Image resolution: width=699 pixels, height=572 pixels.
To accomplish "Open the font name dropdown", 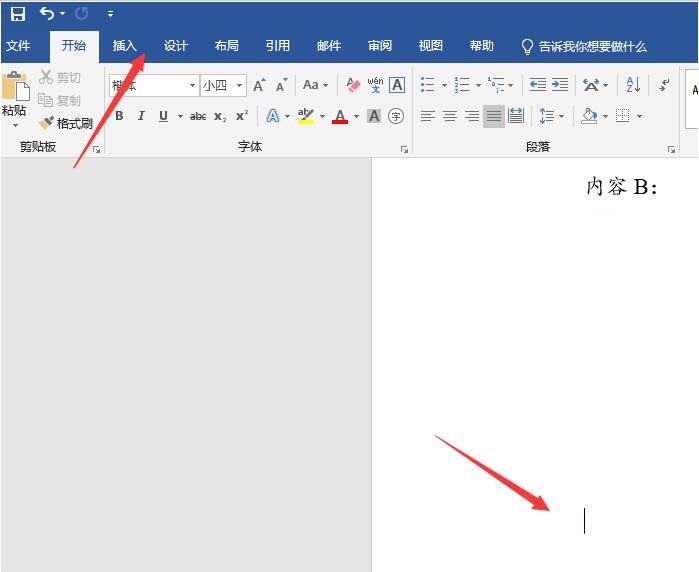I will coord(192,86).
